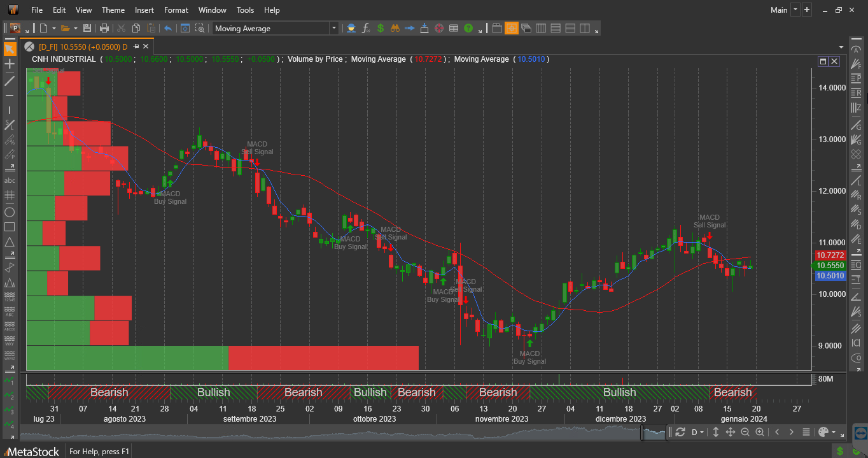Toggle the tile vertically columns layout icon
This screenshot has width=868, height=458.
click(541, 28)
